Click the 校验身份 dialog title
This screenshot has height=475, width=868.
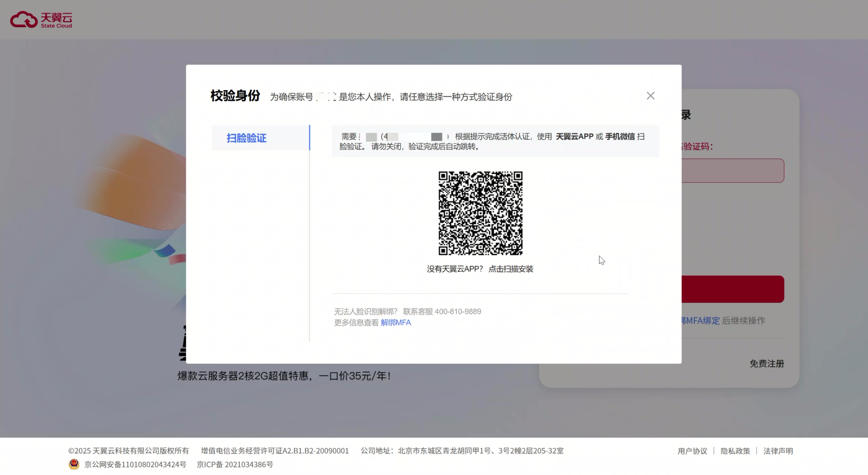point(235,96)
